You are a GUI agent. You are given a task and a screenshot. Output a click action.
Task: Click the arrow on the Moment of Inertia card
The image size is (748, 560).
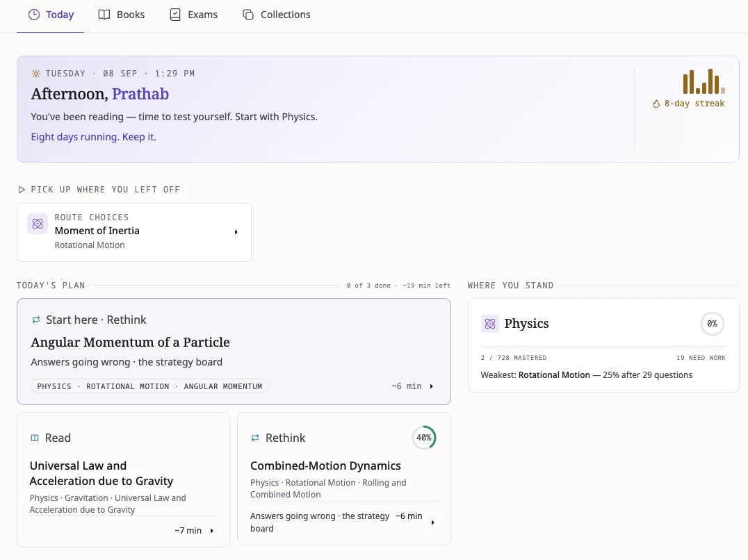coord(236,232)
